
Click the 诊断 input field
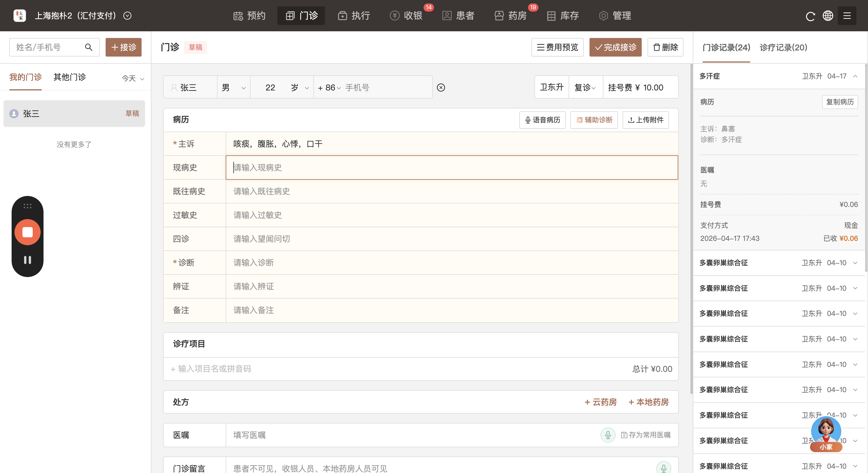click(x=451, y=263)
